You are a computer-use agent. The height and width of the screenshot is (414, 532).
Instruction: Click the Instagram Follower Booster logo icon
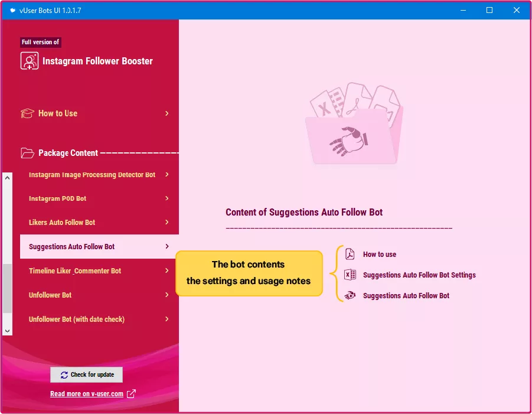tap(29, 61)
